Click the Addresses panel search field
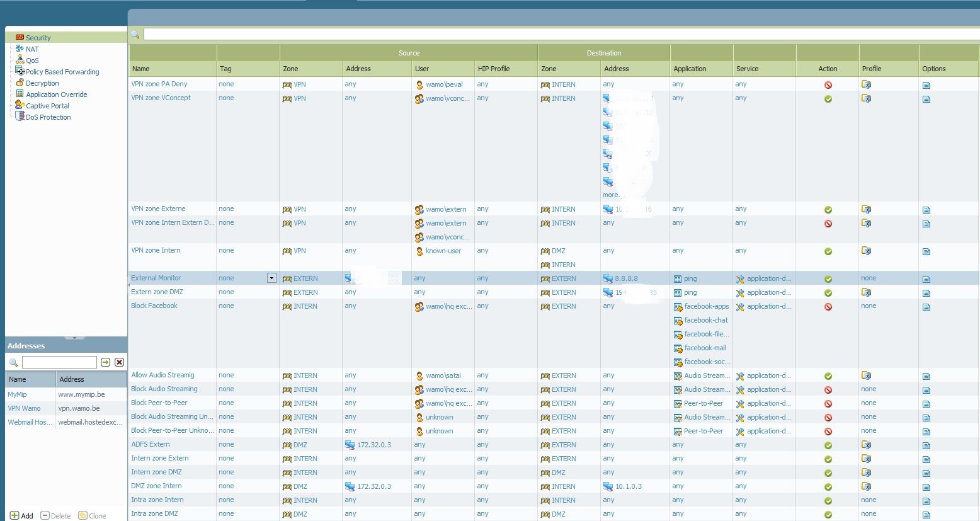980x521 pixels. click(x=59, y=362)
